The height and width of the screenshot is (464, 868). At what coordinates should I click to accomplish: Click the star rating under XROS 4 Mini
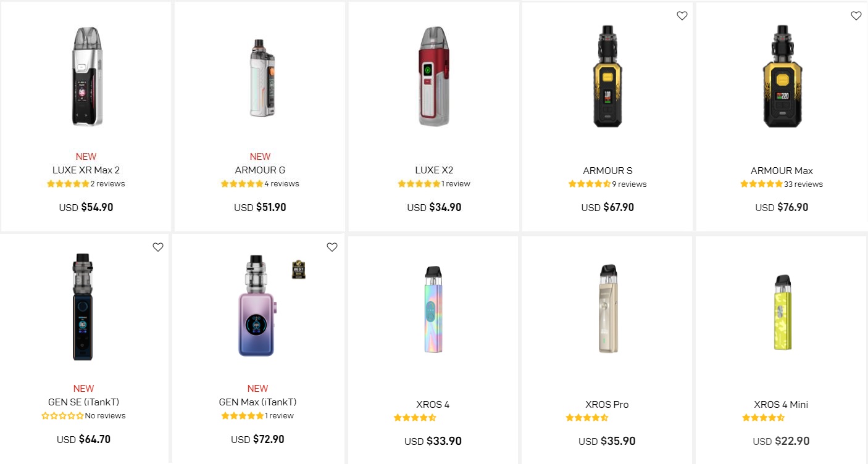pos(763,418)
